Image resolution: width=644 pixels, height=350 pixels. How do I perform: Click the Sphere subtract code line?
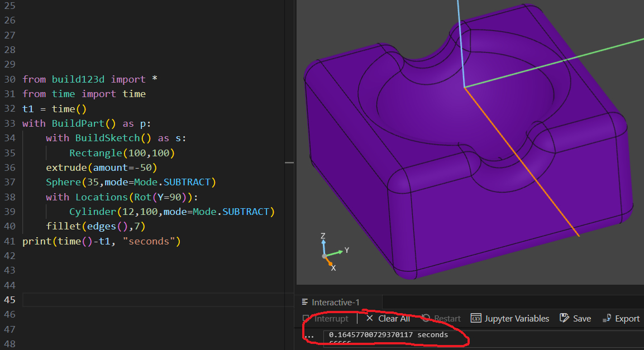(x=131, y=182)
